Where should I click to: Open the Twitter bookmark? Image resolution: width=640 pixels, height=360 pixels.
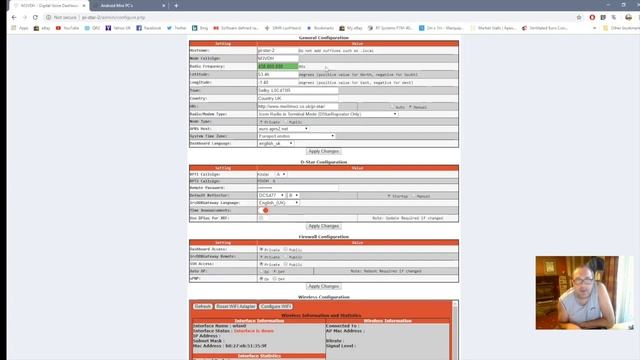point(176,28)
